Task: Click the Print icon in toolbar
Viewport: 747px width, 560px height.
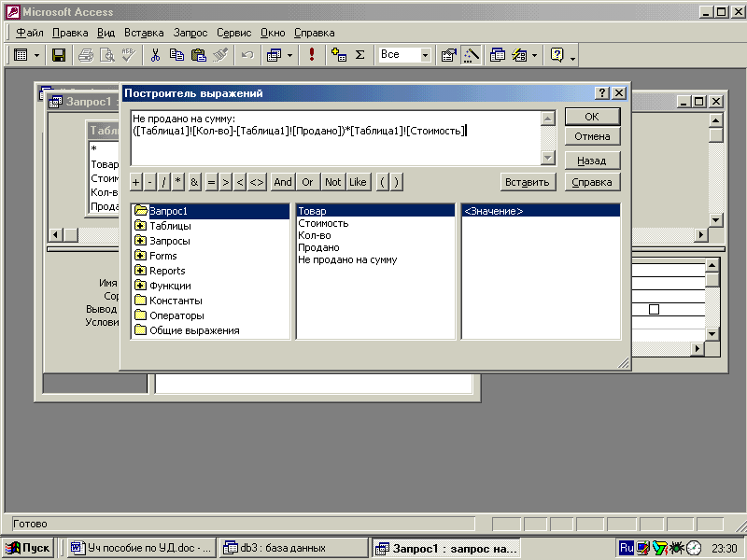Action: pos(86,55)
